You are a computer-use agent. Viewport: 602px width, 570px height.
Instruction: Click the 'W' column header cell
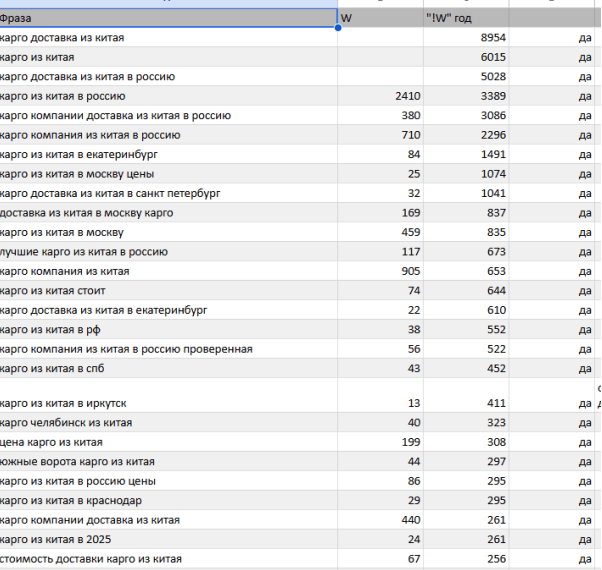pos(380,18)
